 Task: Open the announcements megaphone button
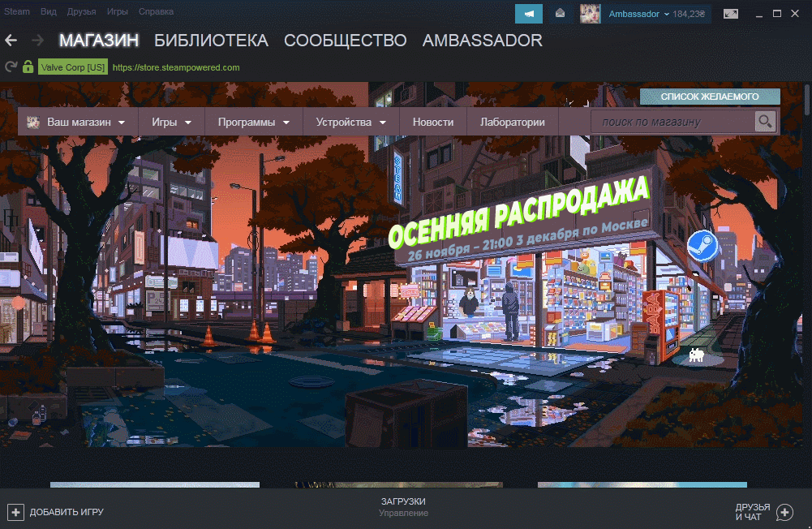[x=529, y=14]
